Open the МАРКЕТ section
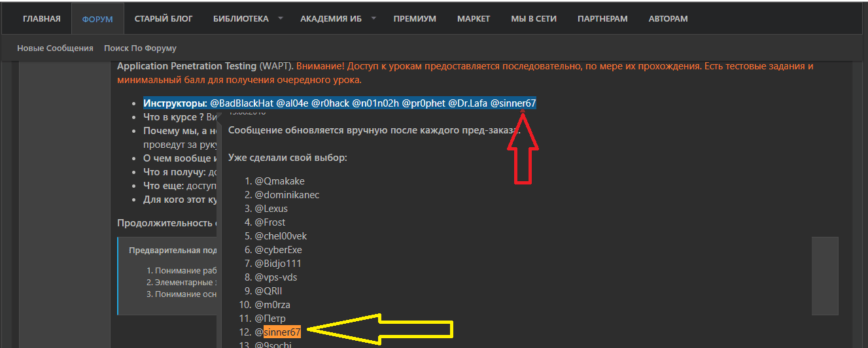868x348 pixels. pos(474,19)
